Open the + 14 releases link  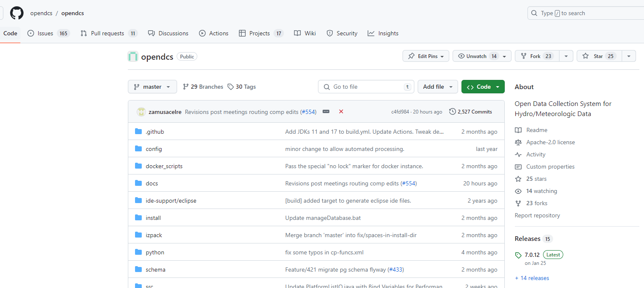tap(532, 278)
